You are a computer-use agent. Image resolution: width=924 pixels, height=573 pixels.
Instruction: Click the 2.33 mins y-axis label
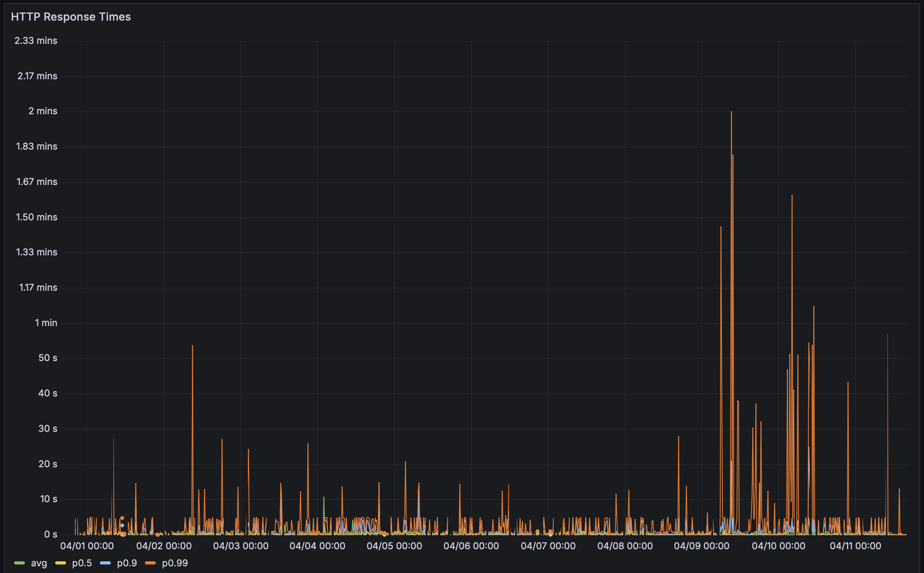pos(36,40)
